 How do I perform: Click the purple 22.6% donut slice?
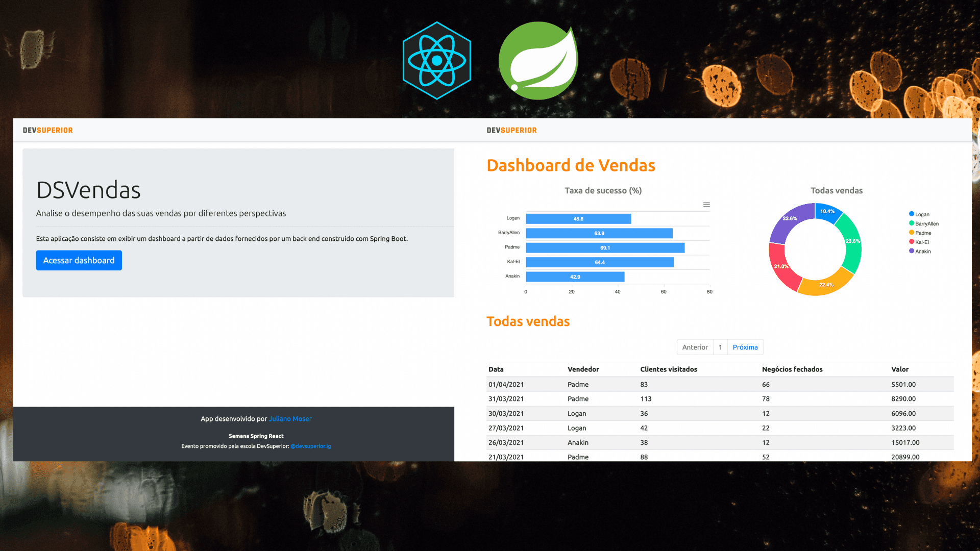[789, 220]
